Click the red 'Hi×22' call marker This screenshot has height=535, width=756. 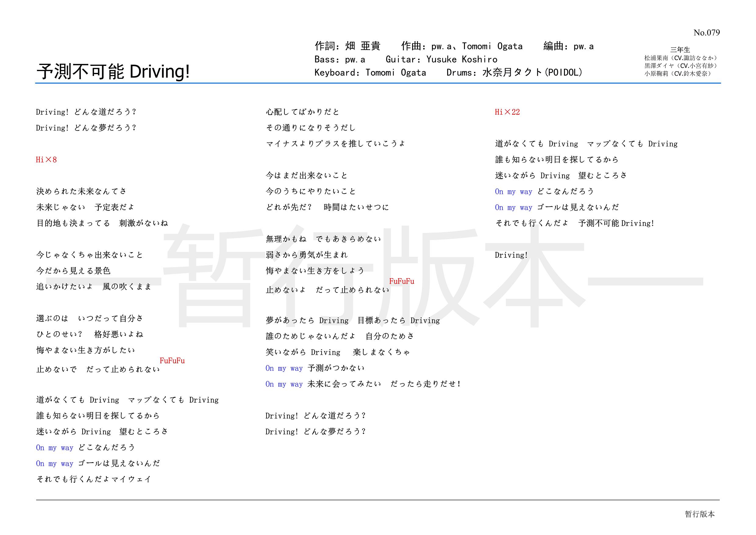click(507, 112)
